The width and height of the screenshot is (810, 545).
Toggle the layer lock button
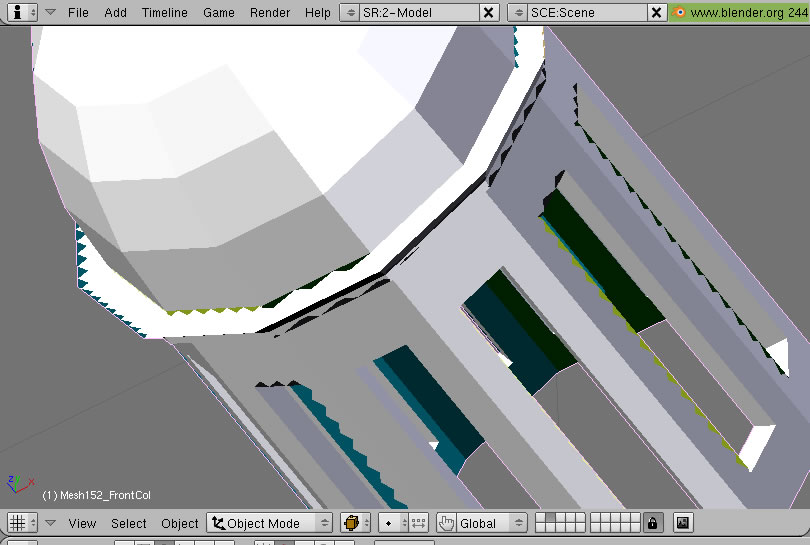coord(652,523)
